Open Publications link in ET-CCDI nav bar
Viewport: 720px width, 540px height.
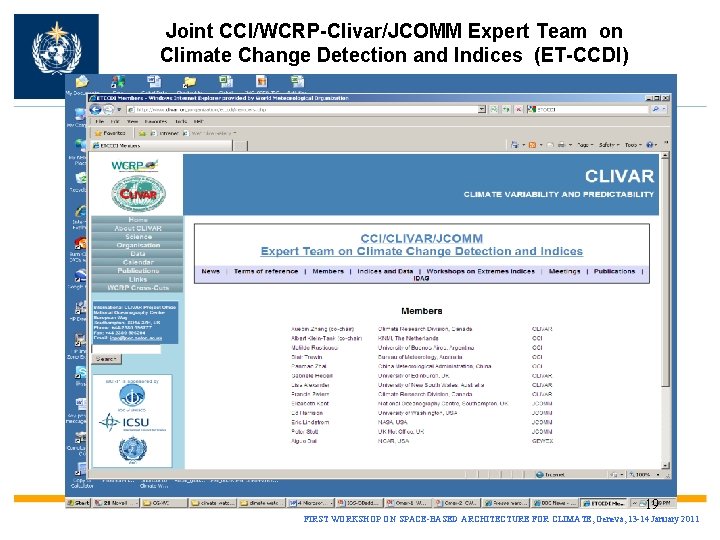coord(614,271)
